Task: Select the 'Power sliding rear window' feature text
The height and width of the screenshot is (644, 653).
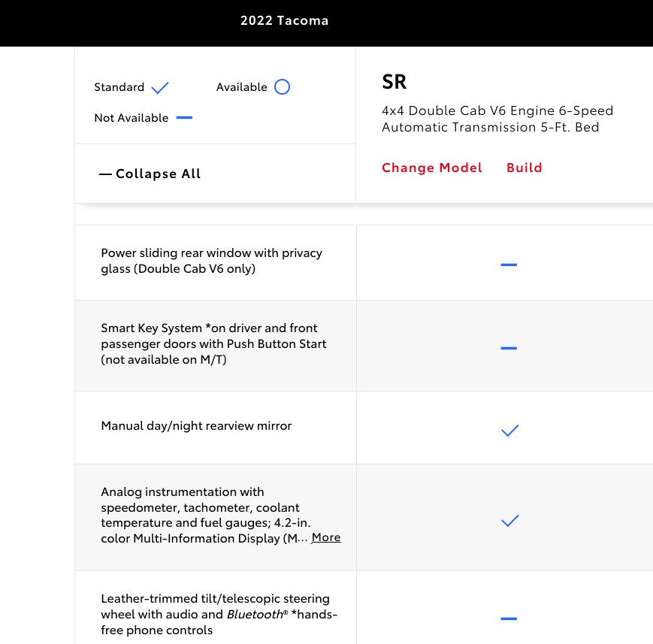Action: [x=212, y=261]
